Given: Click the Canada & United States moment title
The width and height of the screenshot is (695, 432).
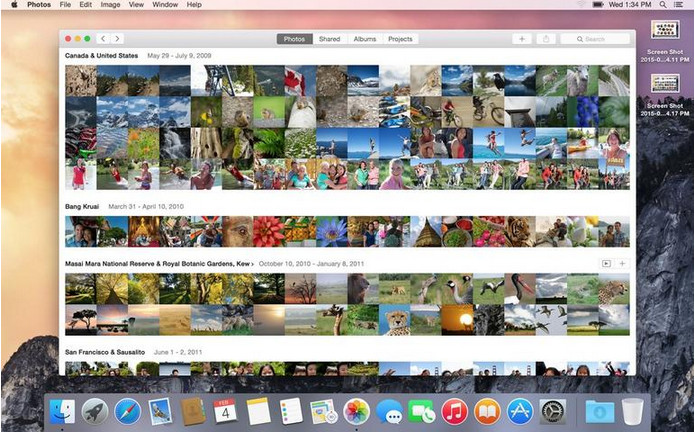Looking at the screenshot, I should [102, 56].
